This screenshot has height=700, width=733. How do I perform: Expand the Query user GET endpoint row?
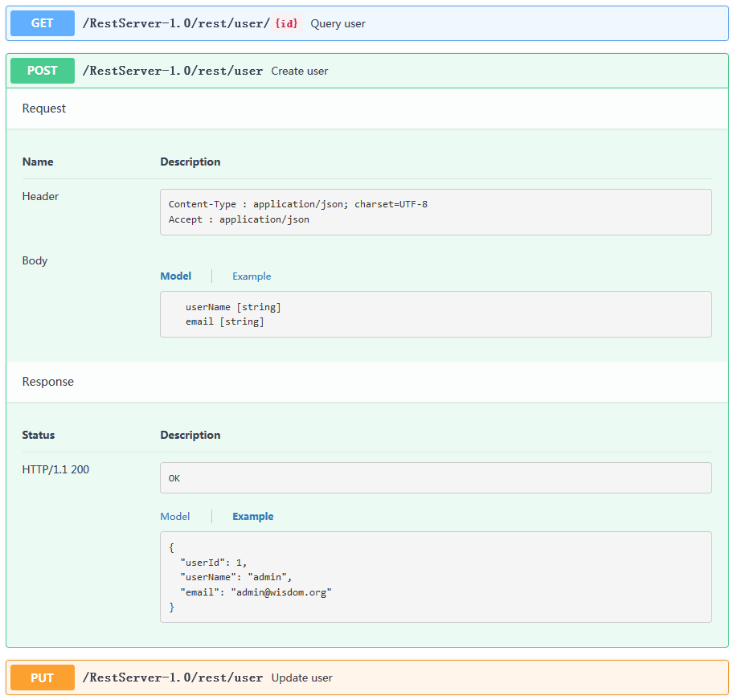pyautogui.click(x=367, y=23)
